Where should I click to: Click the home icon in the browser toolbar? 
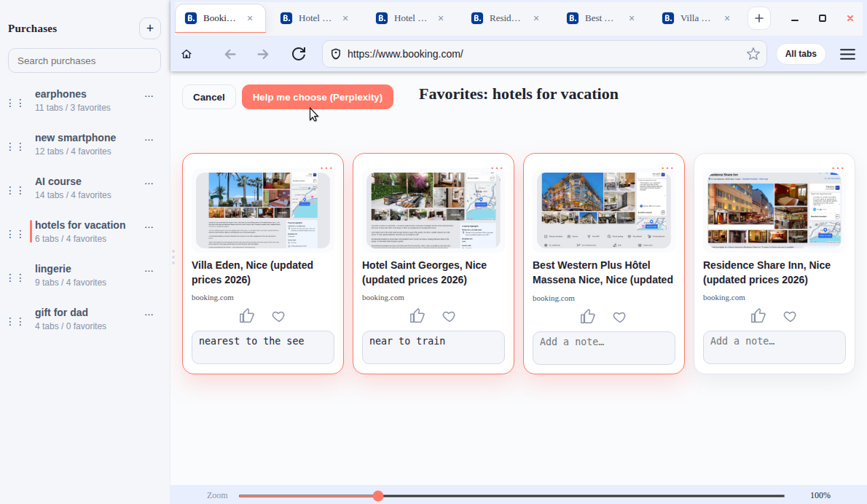[x=186, y=53]
